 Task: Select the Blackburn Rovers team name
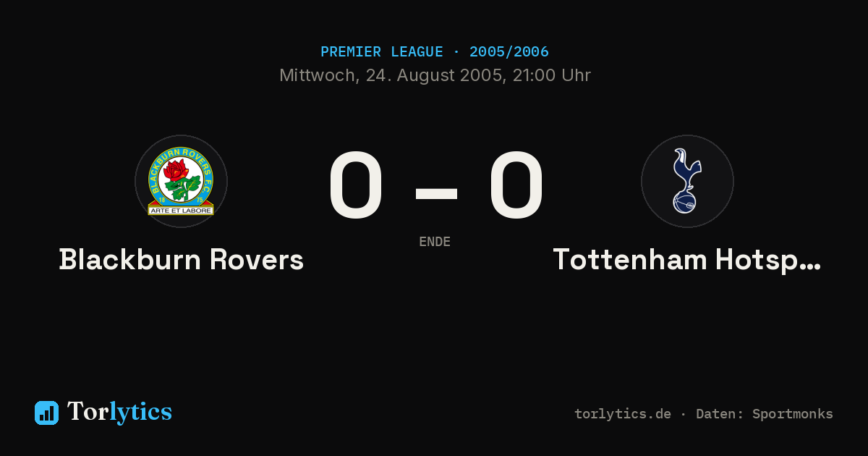click(x=182, y=260)
